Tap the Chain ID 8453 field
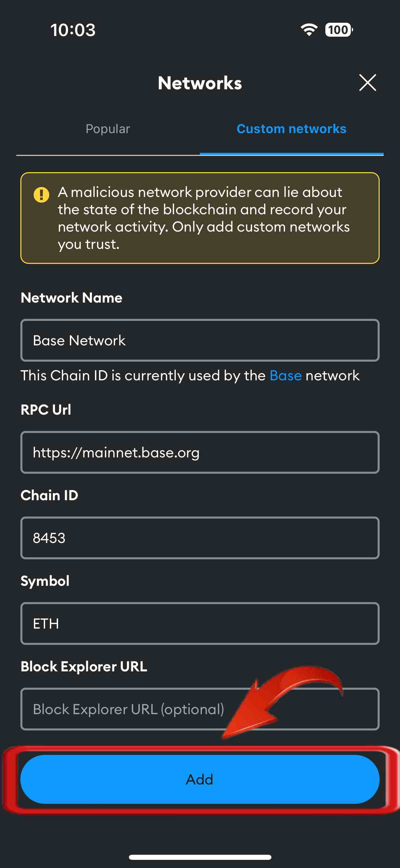 200,538
